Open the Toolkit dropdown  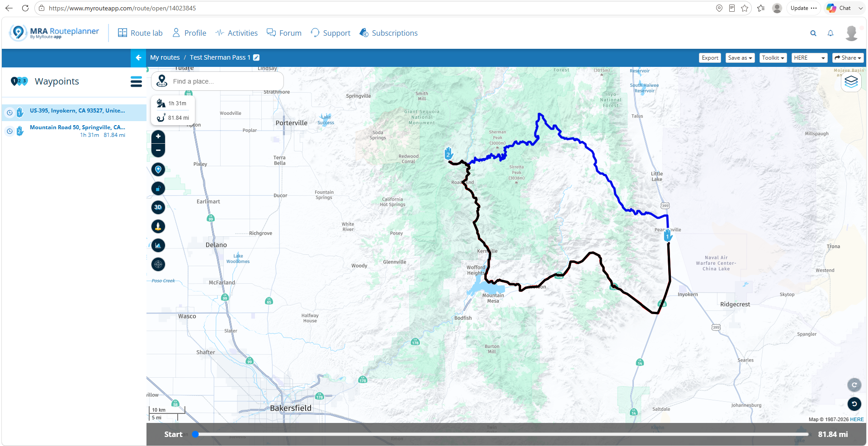(x=773, y=58)
